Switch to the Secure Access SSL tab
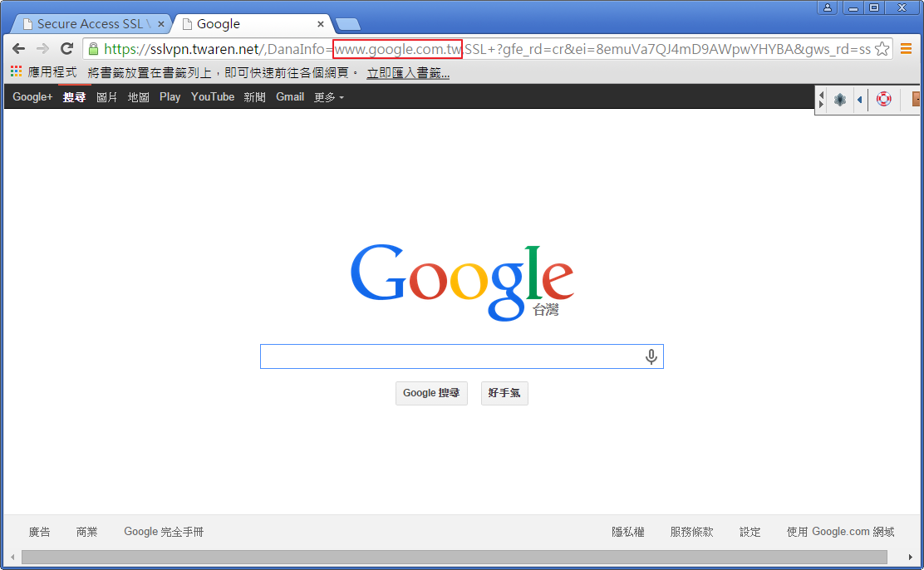 87,24
